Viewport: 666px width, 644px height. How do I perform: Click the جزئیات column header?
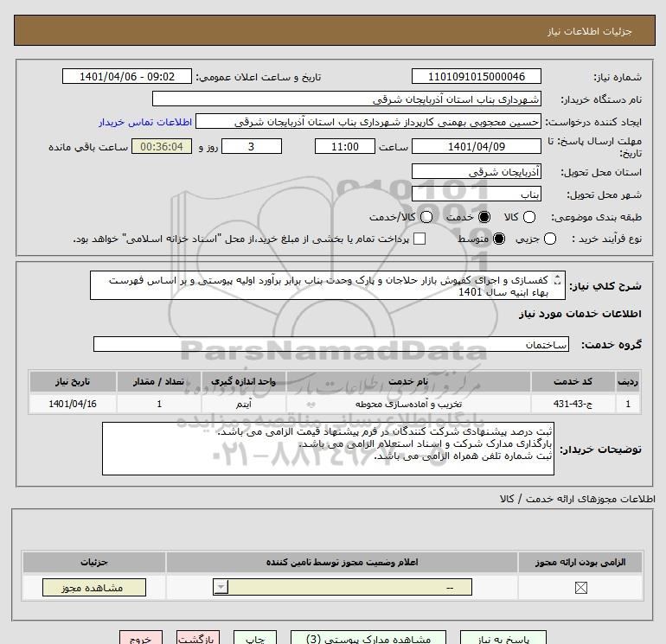[x=94, y=562]
